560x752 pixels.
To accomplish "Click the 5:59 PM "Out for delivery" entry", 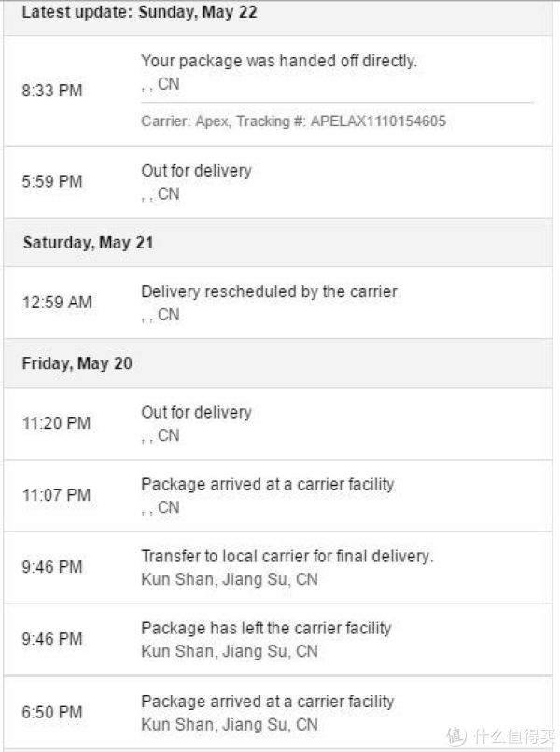I will (x=196, y=171).
